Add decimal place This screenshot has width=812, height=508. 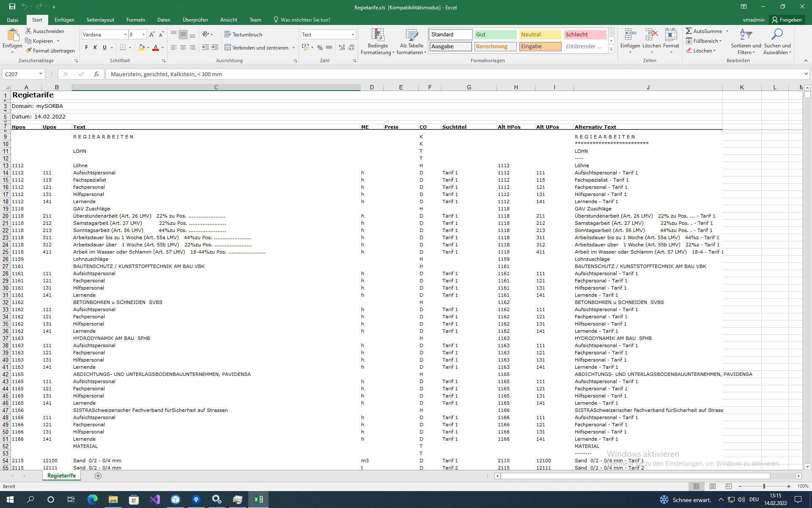342,47
